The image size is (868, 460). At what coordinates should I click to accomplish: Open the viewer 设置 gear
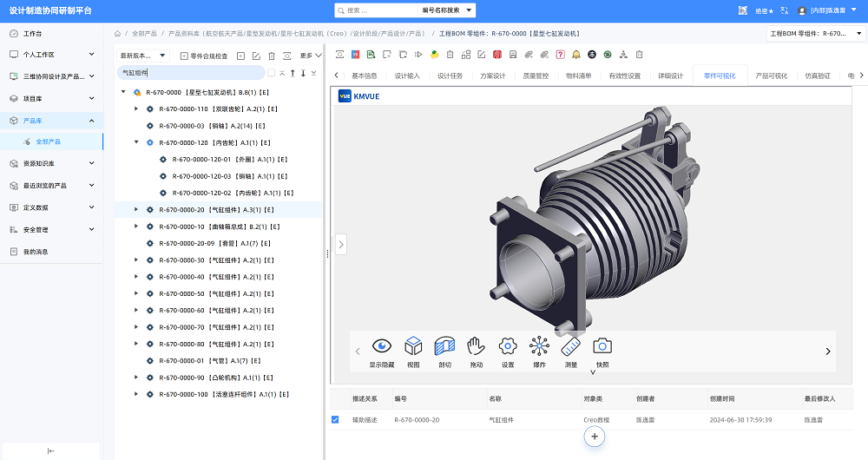point(508,352)
